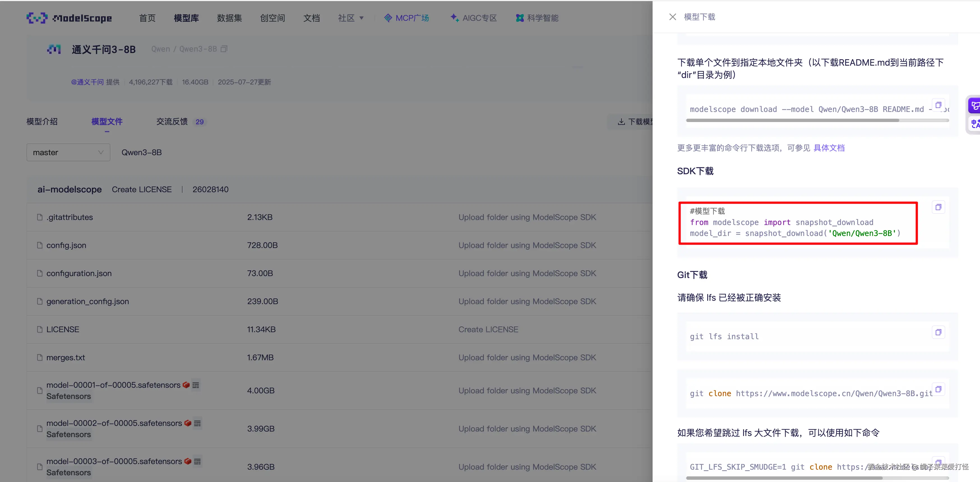Close the 模型下载 side panel
Image resolution: width=980 pixels, height=482 pixels.
point(672,17)
